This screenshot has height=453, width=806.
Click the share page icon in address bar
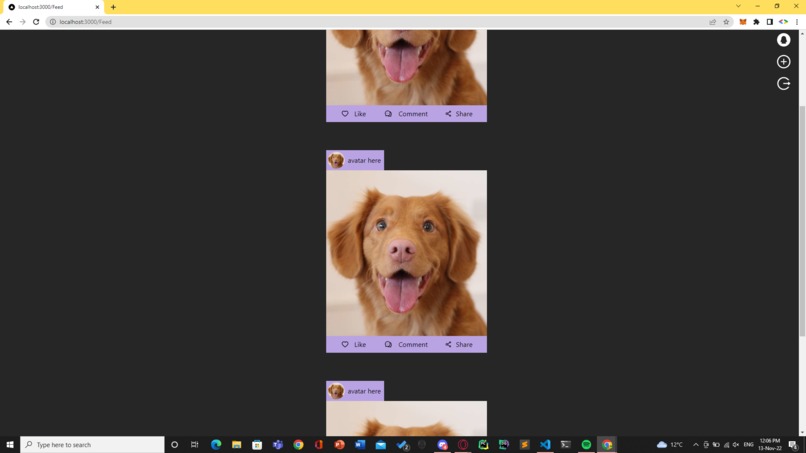[712, 22]
